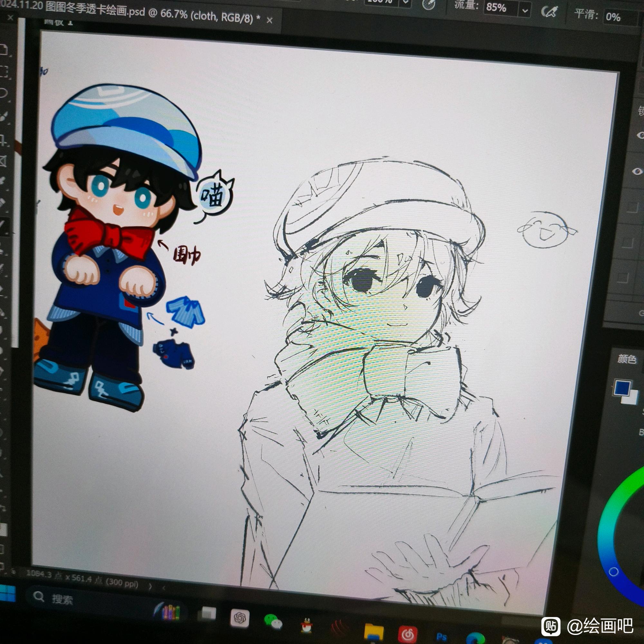Select the Artboard tool in toolbar

(3, 50)
